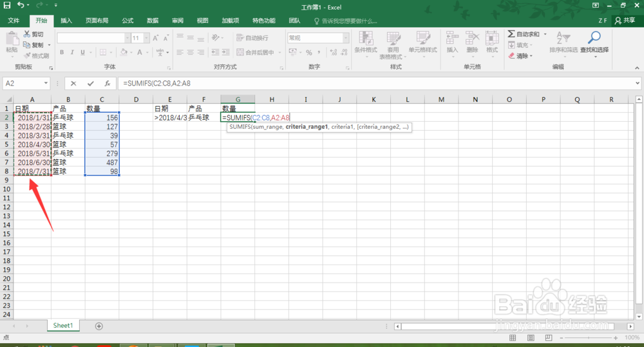This screenshot has width=644, height=347.
Task: Click AutoSum (自动求和) sigma button
Action: click(x=523, y=34)
